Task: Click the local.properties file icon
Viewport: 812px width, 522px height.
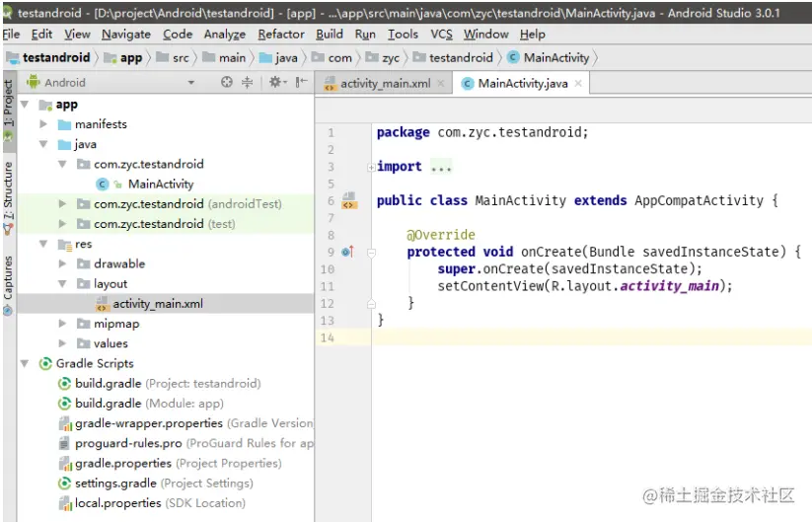Action: pos(65,503)
